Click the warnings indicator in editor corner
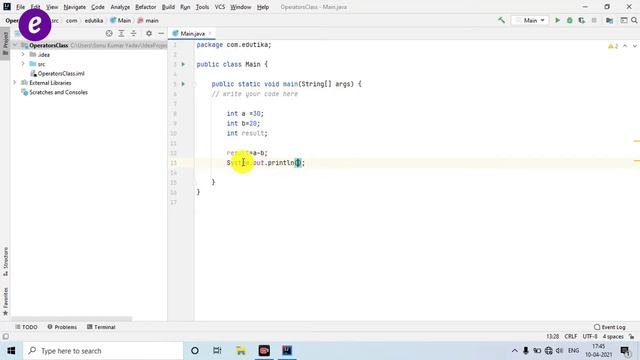This screenshot has width=640, height=360. coord(613,46)
